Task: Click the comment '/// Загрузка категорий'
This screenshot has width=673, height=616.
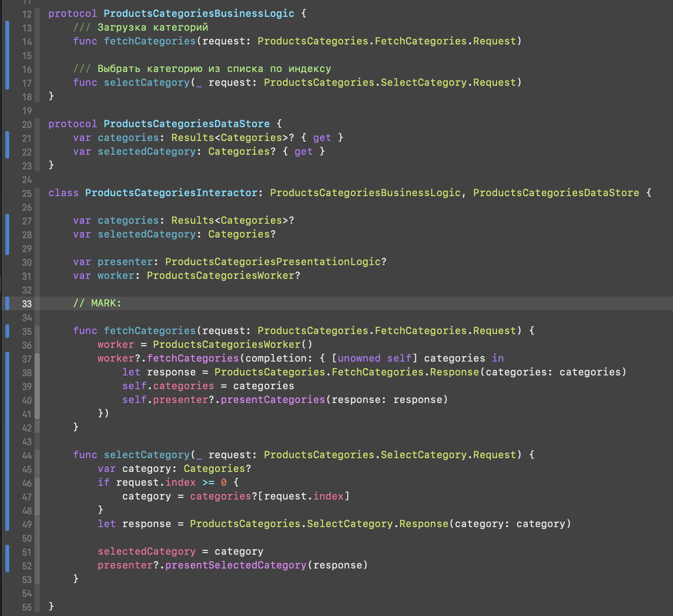Action: tap(141, 27)
